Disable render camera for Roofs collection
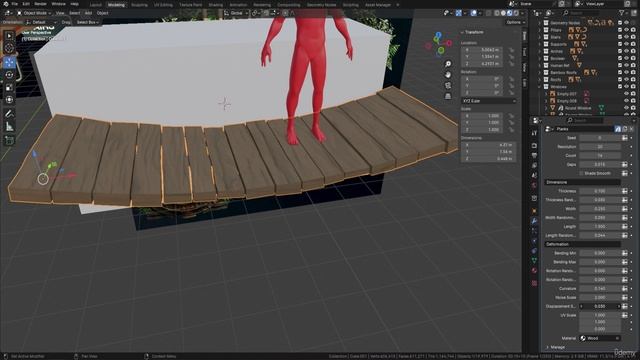 [x=633, y=80]
